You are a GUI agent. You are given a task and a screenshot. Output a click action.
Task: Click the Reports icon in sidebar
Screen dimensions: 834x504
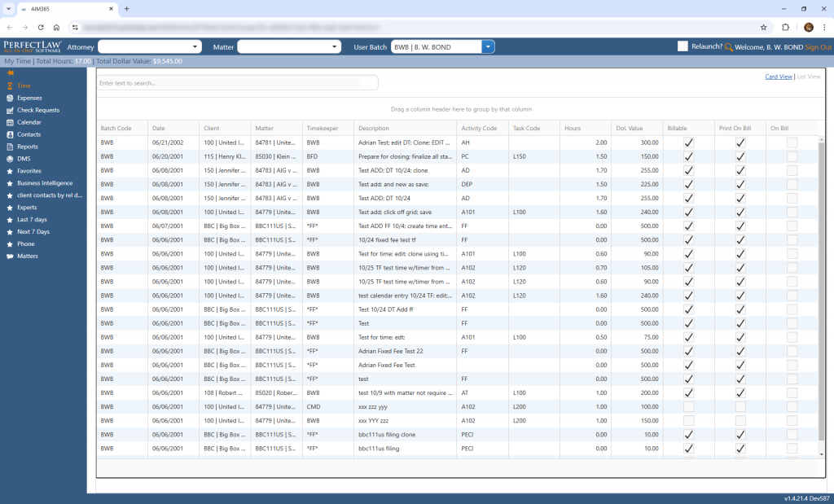[x=10, y=147]
